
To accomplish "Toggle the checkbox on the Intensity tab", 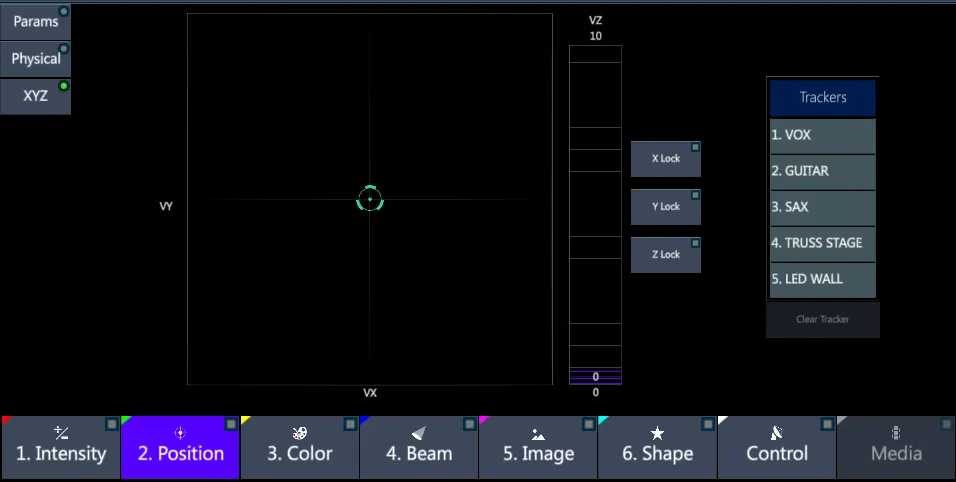I will click(112, 424).
